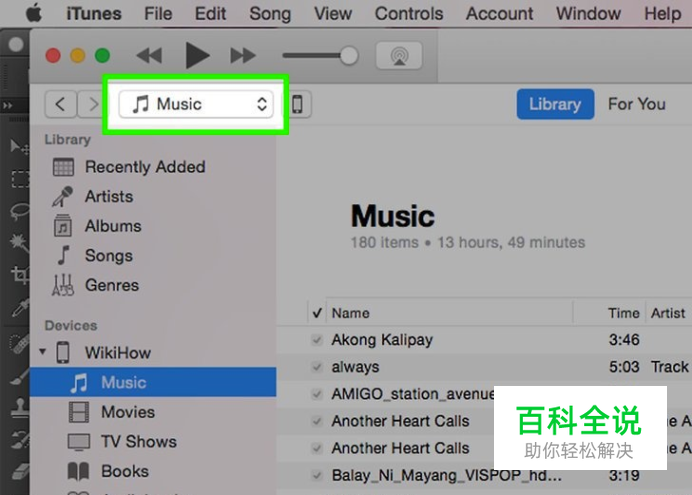The image size is (692, 495).
Task: Go back with the left chevron button
Action: 60,105
